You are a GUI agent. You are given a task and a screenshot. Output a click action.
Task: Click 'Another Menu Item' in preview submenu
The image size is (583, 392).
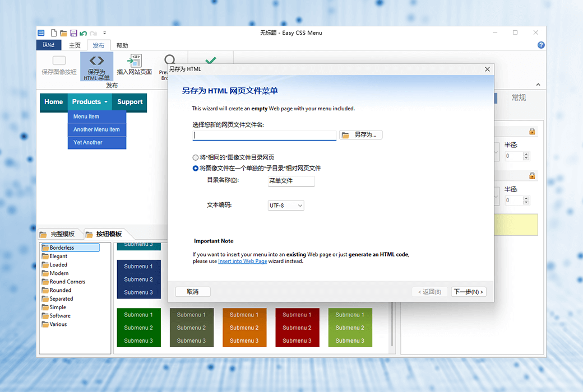[96, 130]
